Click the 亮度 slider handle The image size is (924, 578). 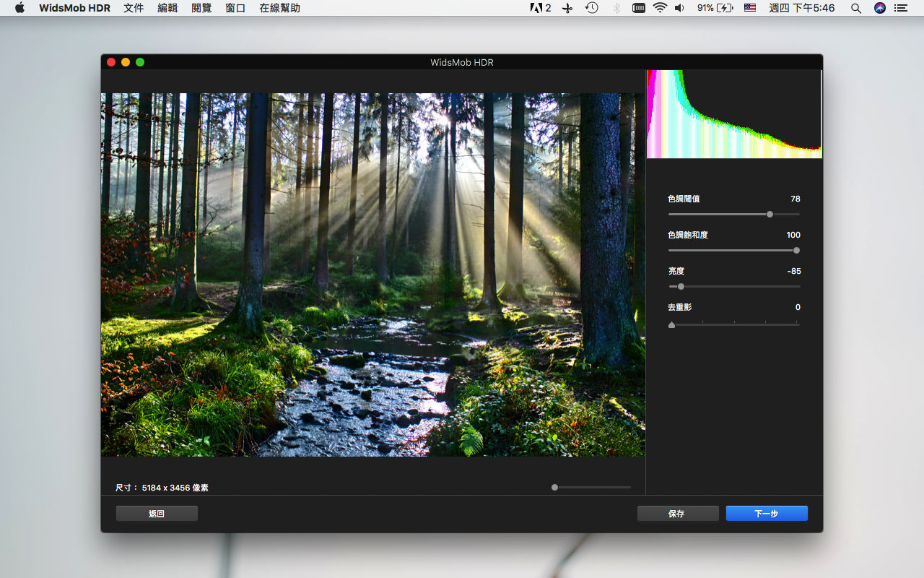[681, 286]
